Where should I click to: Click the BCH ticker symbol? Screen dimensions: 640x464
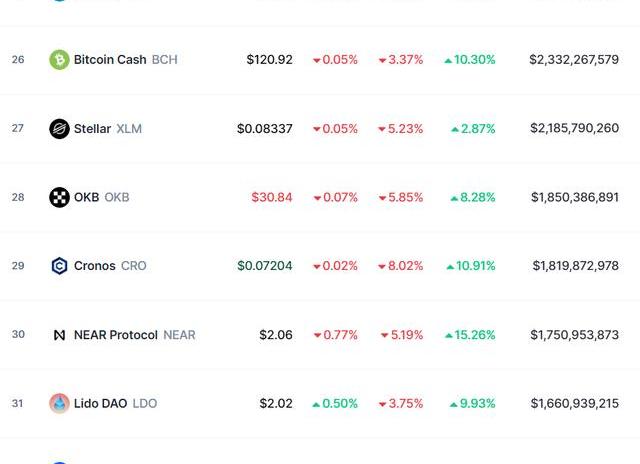(165, 60)
